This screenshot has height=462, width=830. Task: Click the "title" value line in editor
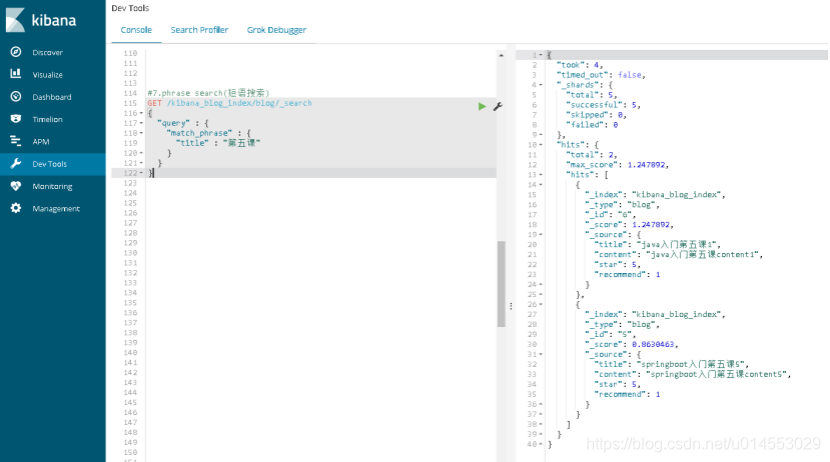[218, 143]
